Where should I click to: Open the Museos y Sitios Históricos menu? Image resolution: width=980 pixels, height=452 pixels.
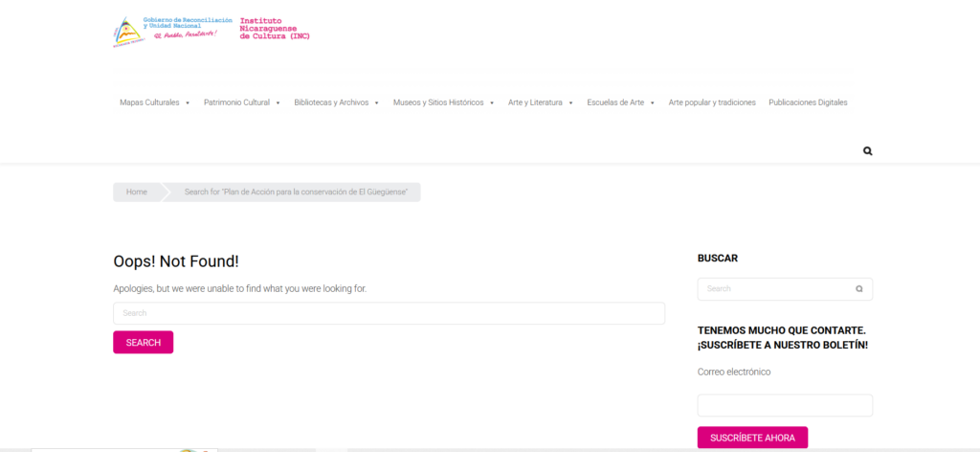pyautogui.click(x=437, y=102)
